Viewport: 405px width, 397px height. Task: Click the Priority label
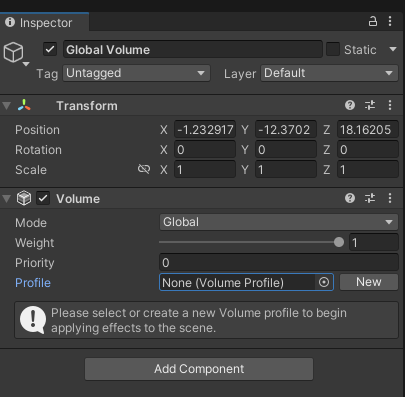coord(35,263)
